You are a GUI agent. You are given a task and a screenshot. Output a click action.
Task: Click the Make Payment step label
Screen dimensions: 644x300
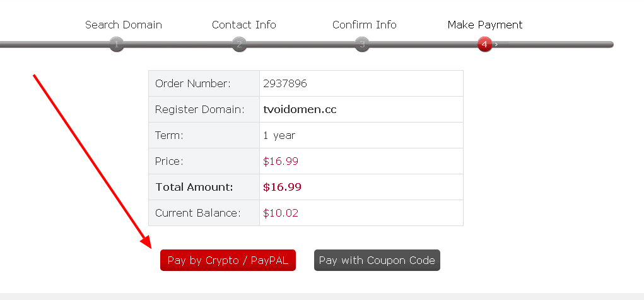[x=485, y=25]
